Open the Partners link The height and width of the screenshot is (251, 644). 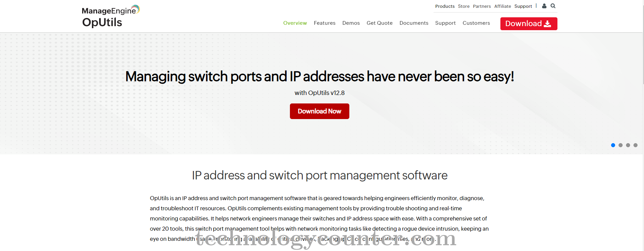tap(482, 6)
